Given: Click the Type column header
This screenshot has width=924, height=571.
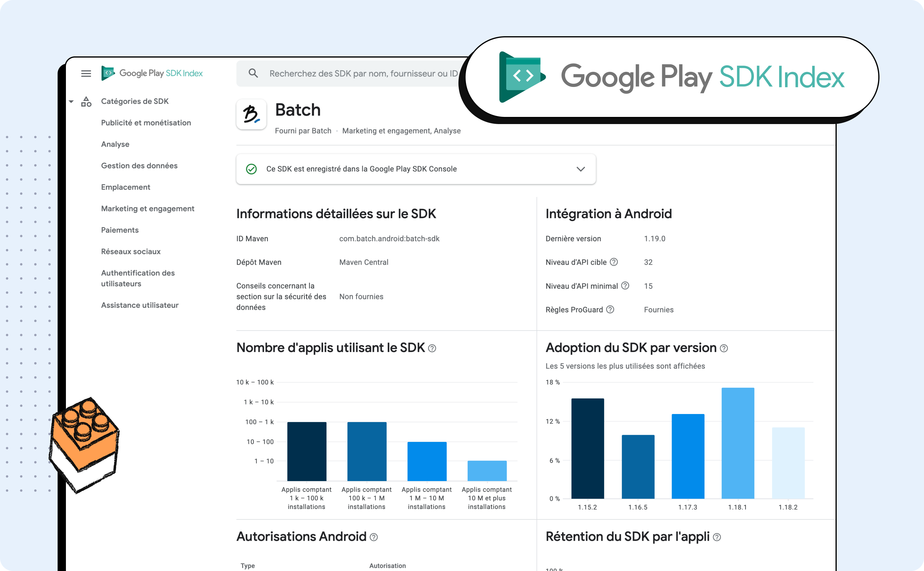Looking at the screenshot, I should [x=247, y=565].
